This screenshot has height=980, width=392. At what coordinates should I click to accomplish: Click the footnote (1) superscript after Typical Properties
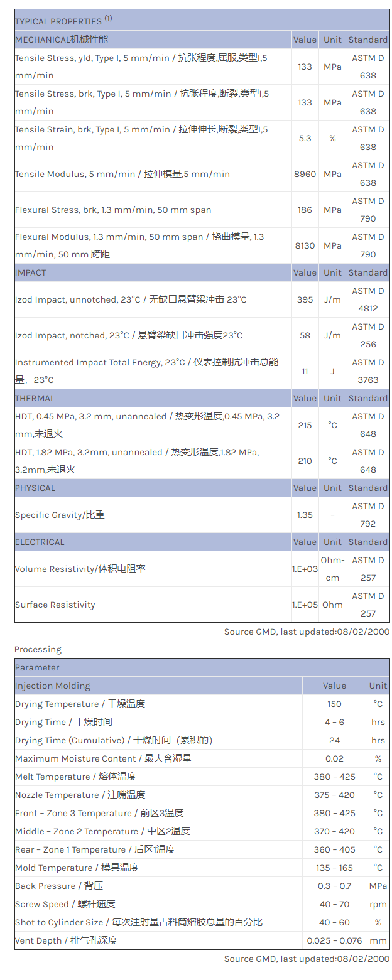tap(108, 19)
